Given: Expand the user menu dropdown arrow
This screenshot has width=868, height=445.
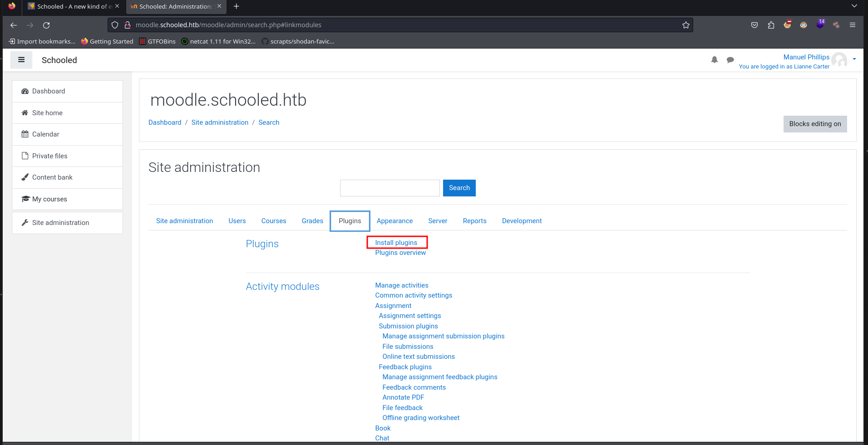Looking at the screenshot, I should (854, 59).
